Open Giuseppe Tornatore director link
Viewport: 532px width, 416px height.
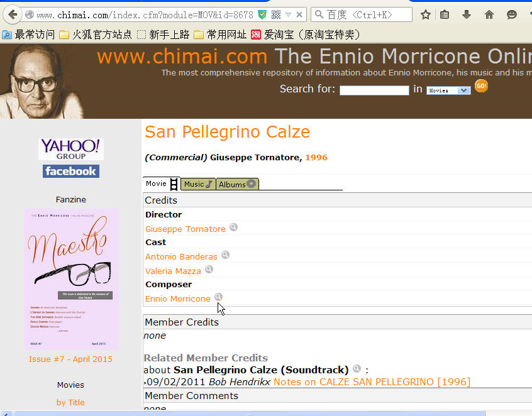point(186,229)
